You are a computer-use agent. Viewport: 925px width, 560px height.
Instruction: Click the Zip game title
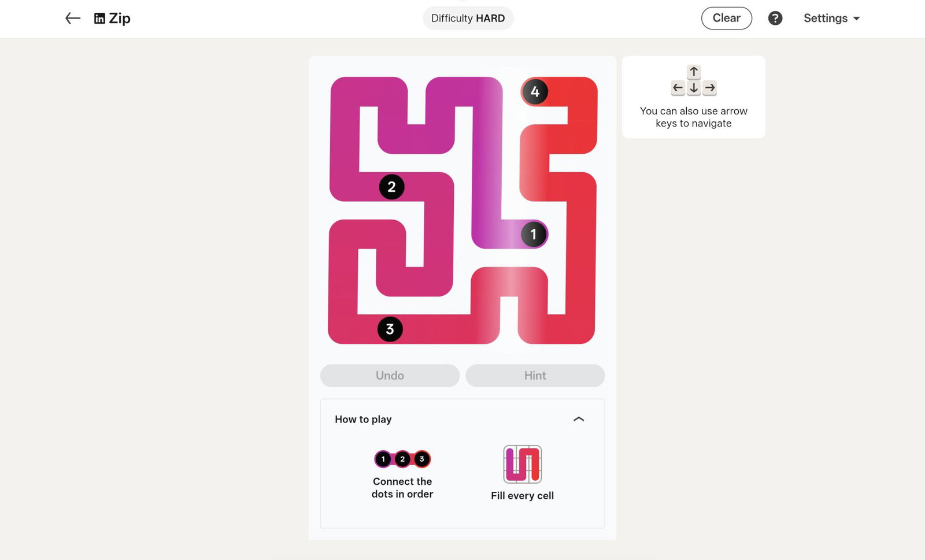[120, 18]
